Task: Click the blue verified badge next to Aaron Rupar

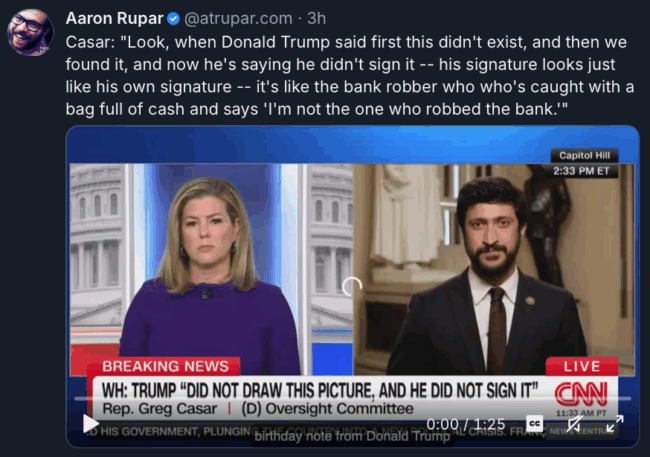Action: coord(173,19)
